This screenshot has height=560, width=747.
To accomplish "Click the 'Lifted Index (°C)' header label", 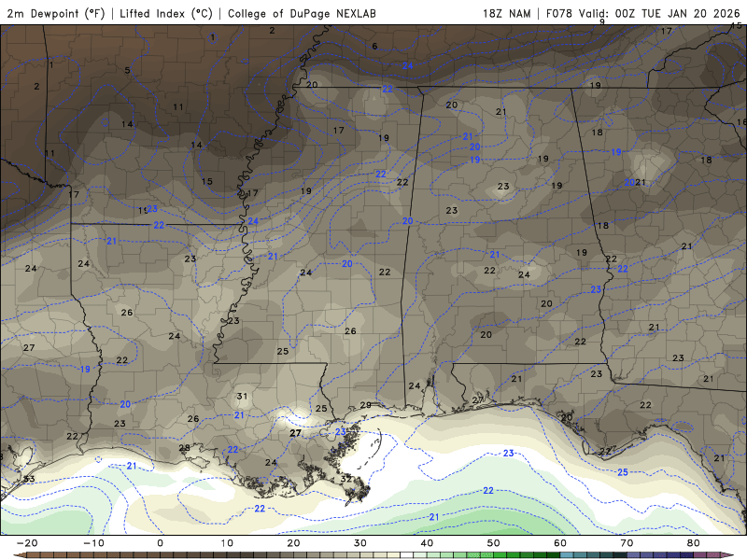I will pos(166,13).
